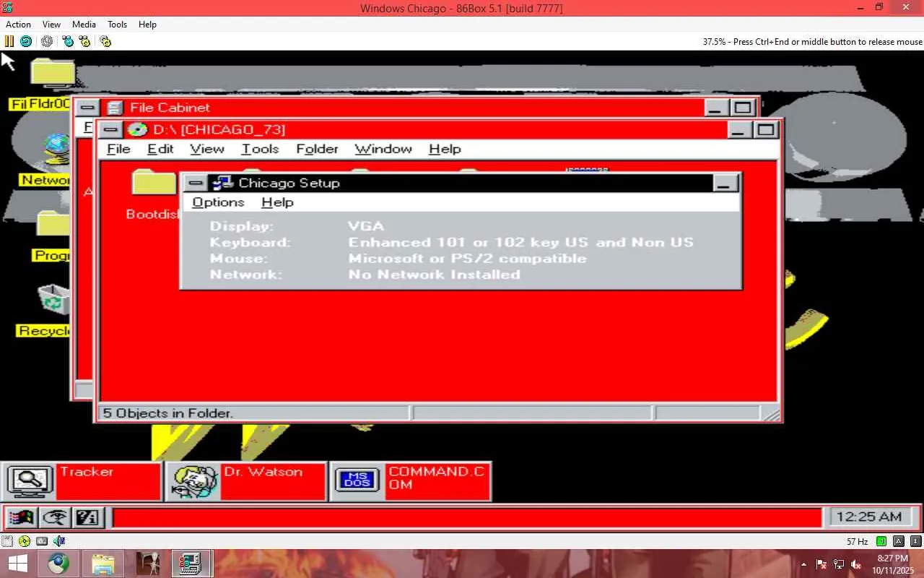Click the muted volume icon in host tray
This screenshot has width=924, height=578.
pos(856,564)
